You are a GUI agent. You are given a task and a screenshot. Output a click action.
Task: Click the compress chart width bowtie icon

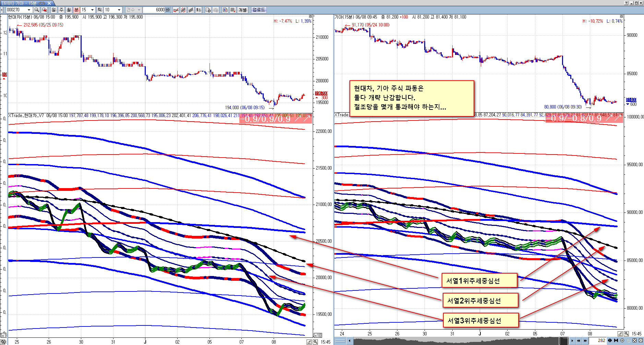[616, 341]
